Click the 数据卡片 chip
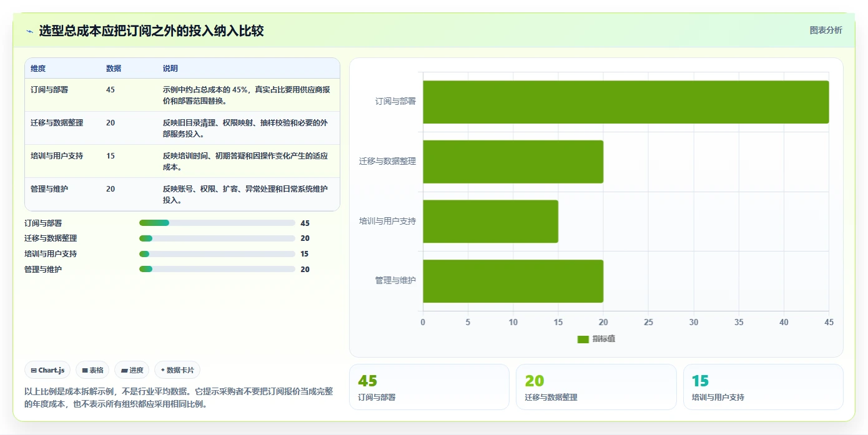868x435 pixels. pyautogui.click(x=177, y=370)
